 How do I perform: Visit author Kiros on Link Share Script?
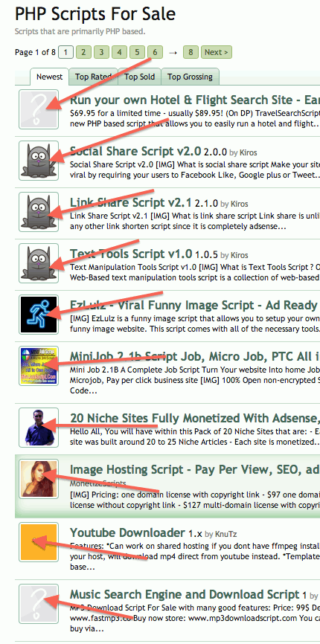click(x=239, y=204)
